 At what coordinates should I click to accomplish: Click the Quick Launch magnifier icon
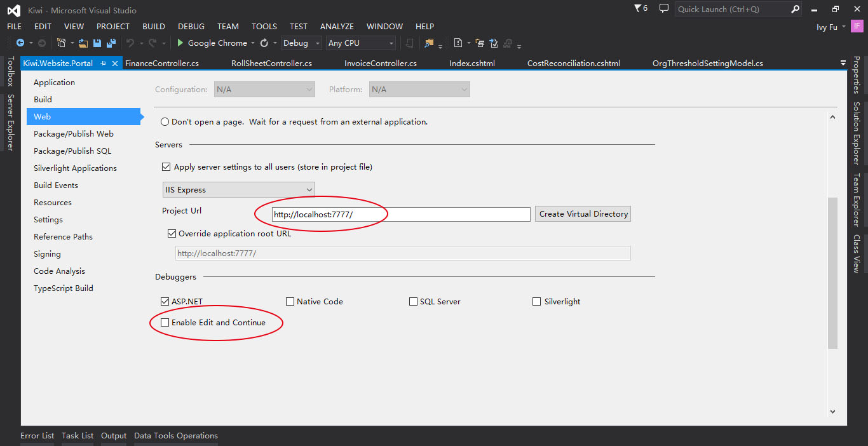point(795,9)
